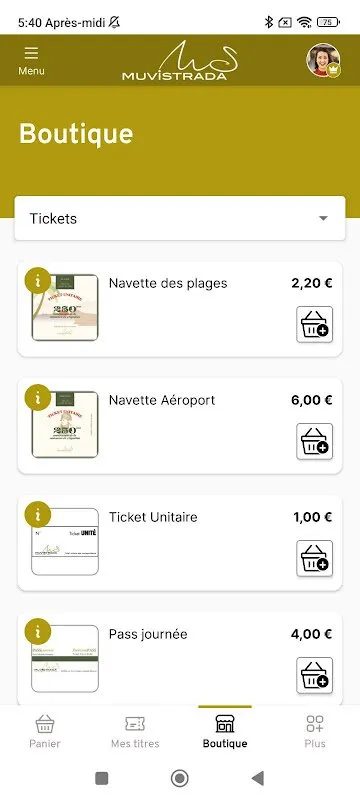
Task: Tap the user profile avatar
Action: tap(323, 60)
